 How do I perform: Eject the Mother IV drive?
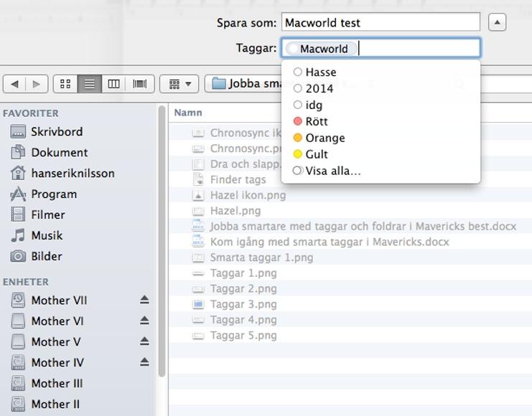tap(144, 362)
